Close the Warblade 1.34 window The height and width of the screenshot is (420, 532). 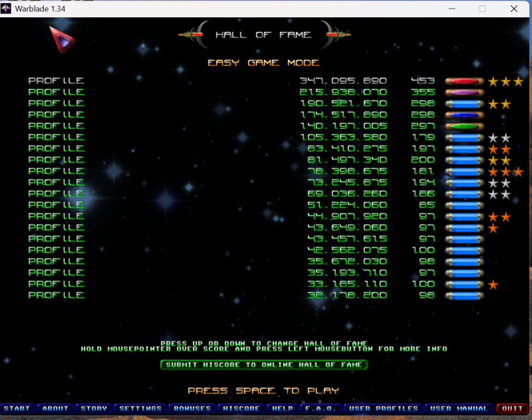[514, 9]
